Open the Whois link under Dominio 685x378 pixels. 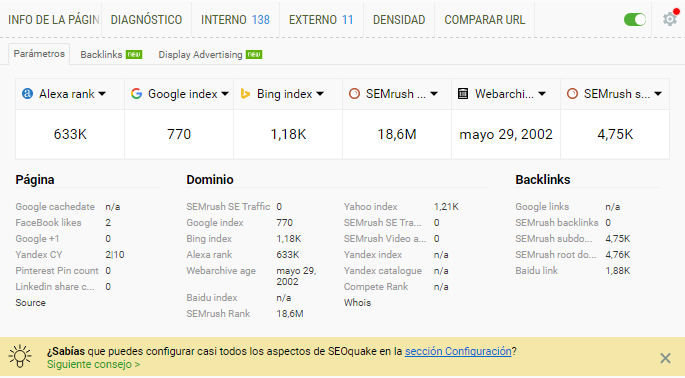pos(357,303)
